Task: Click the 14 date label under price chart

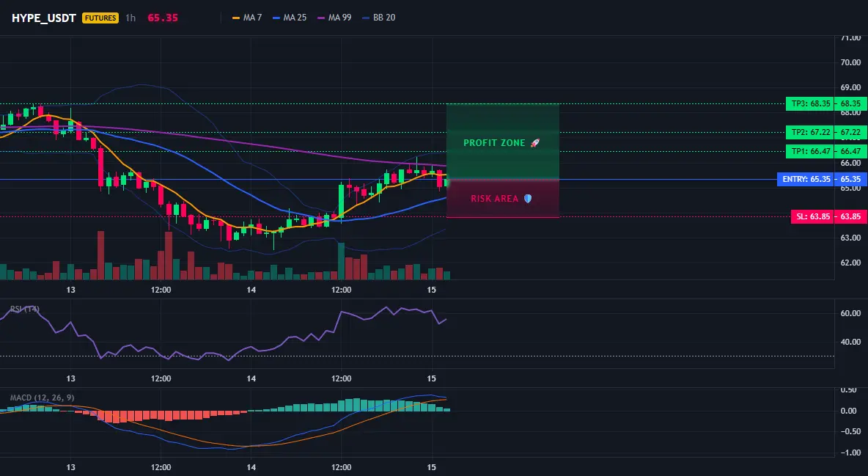Action: [251, 290]
